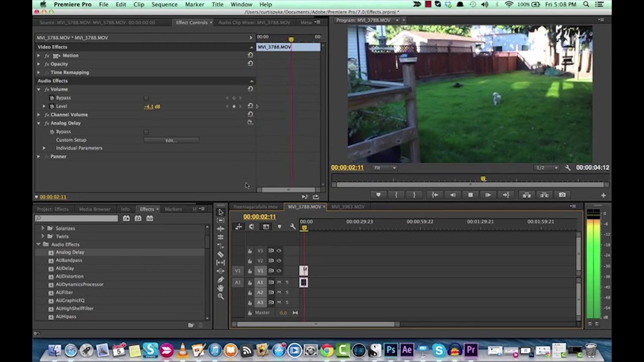Viewport: 644px width, 362px height.
Task: Toggle V2 track output eye
Action: (x=279, y=260)
